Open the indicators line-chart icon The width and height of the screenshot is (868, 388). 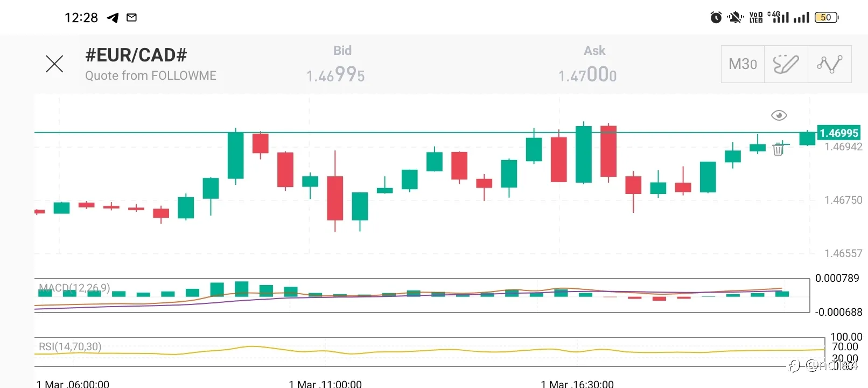coord(829,64)
